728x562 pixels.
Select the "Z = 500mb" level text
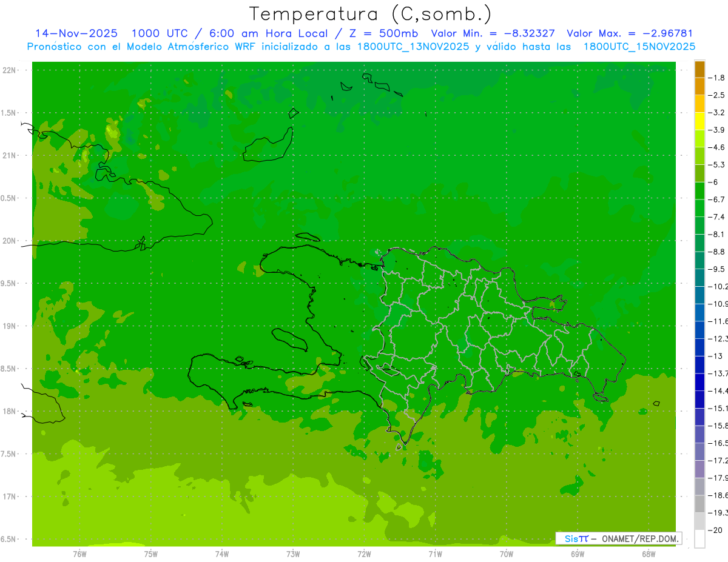(x=383, y=34)
